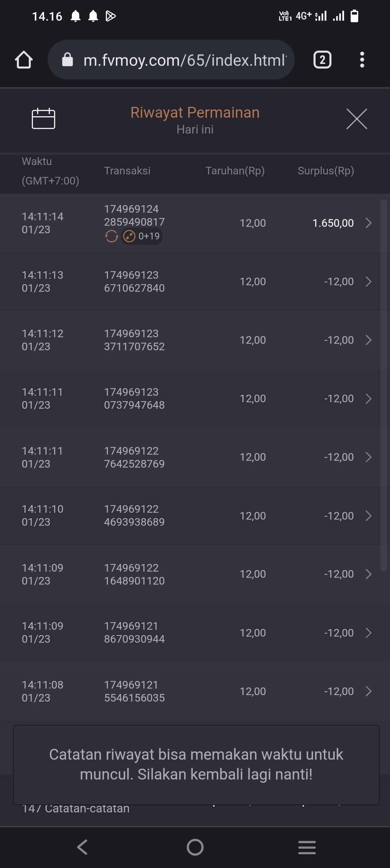The width and height of the screenshot is (390, 868).
Task: Open the browser tab switcher showing 2
Action: click(322, 60)
